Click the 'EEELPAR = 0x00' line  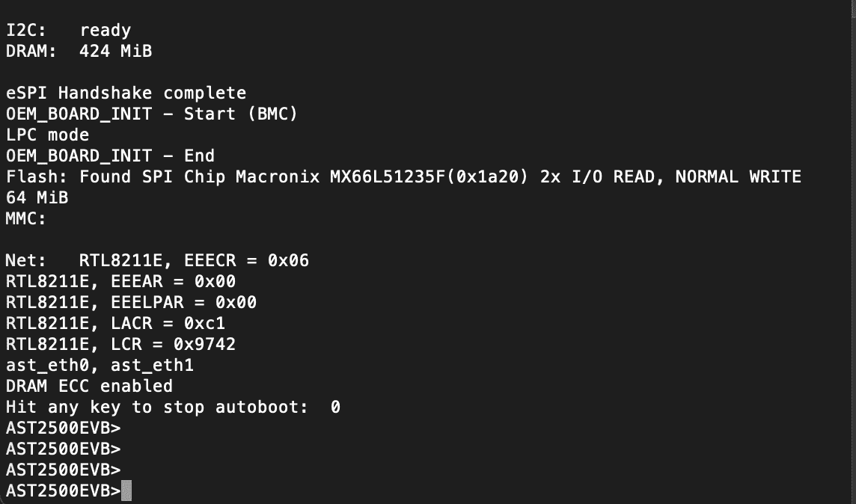(x=131, y=302)
